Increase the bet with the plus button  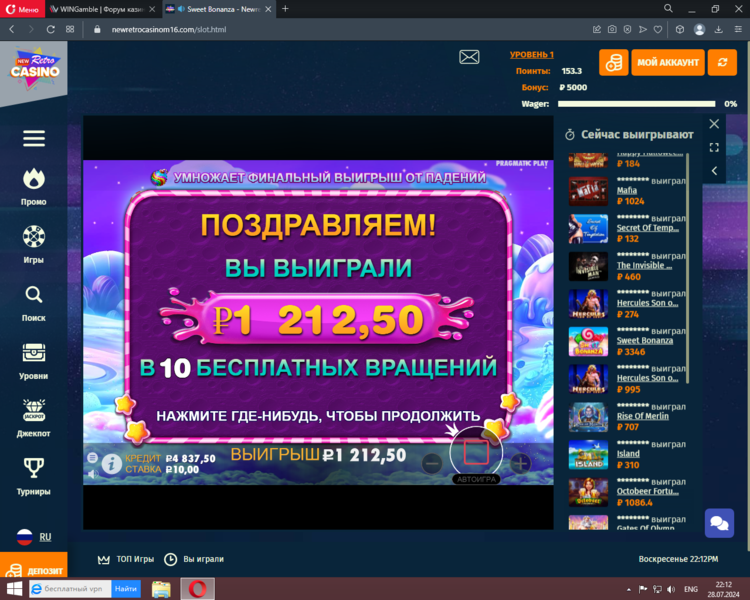(520, 463)
